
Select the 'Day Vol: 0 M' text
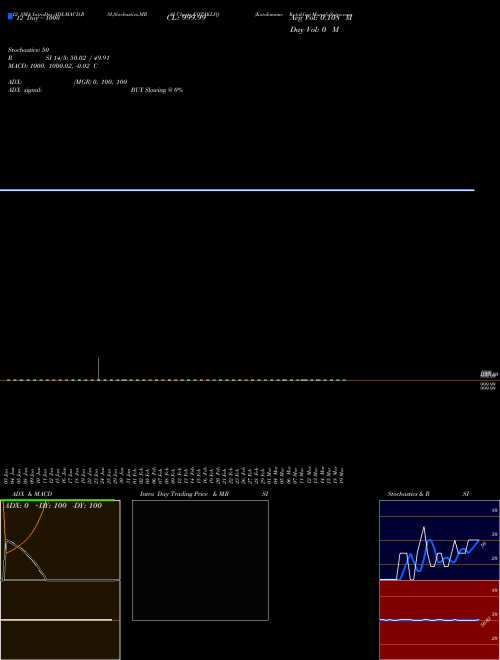[x=314, y=30]
